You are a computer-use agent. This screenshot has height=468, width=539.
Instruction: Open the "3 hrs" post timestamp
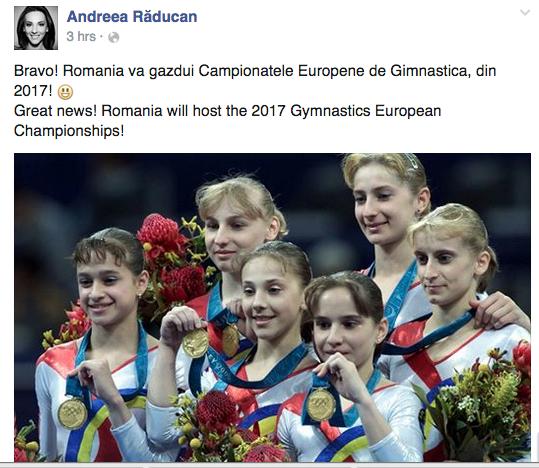coord(81,36)
